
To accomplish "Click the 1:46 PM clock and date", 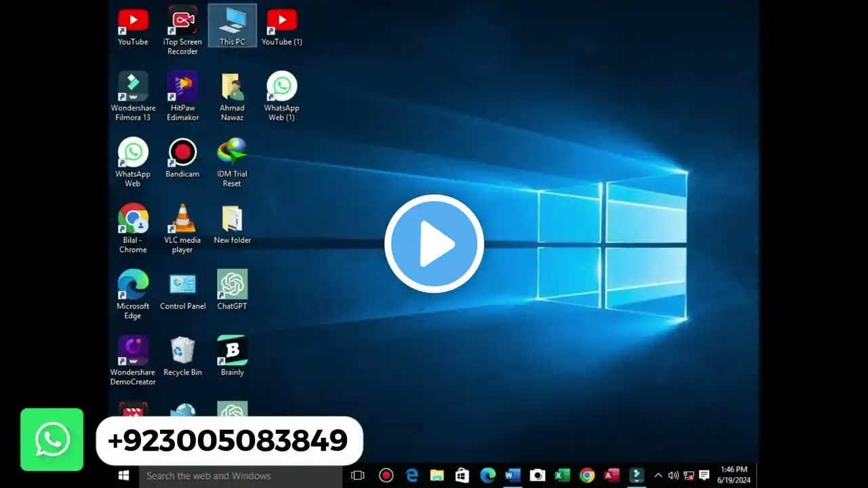I will coord(734,475).
